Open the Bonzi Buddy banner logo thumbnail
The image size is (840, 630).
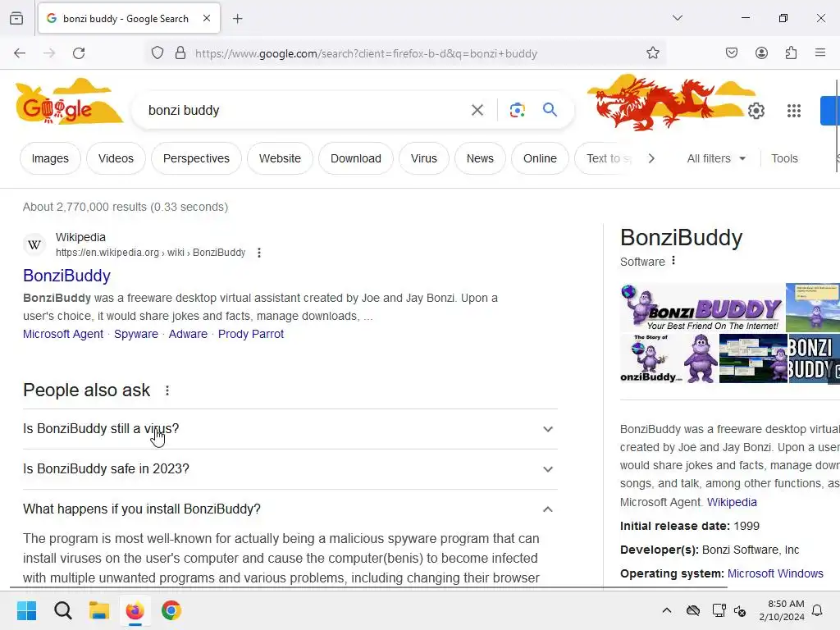pos(702,308)
